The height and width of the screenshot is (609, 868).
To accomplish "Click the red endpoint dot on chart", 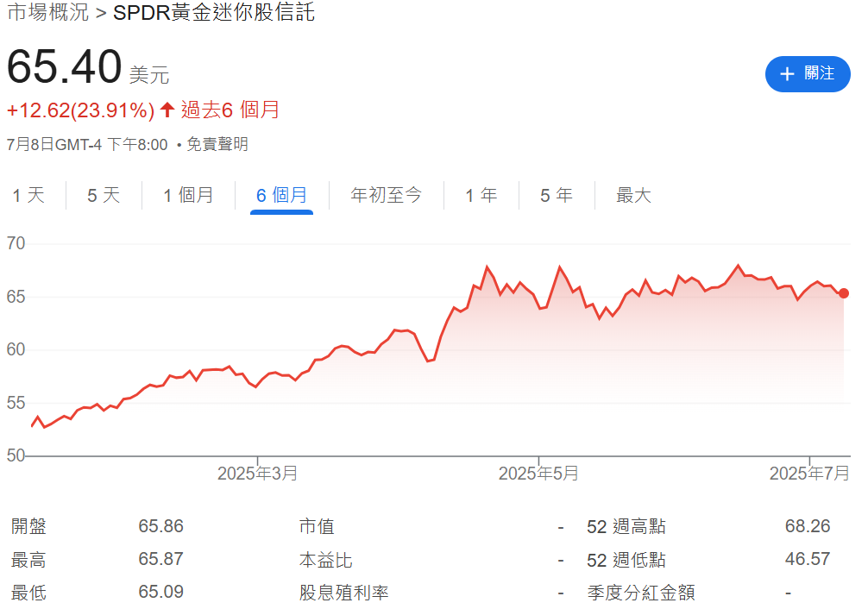I will 843,293.
